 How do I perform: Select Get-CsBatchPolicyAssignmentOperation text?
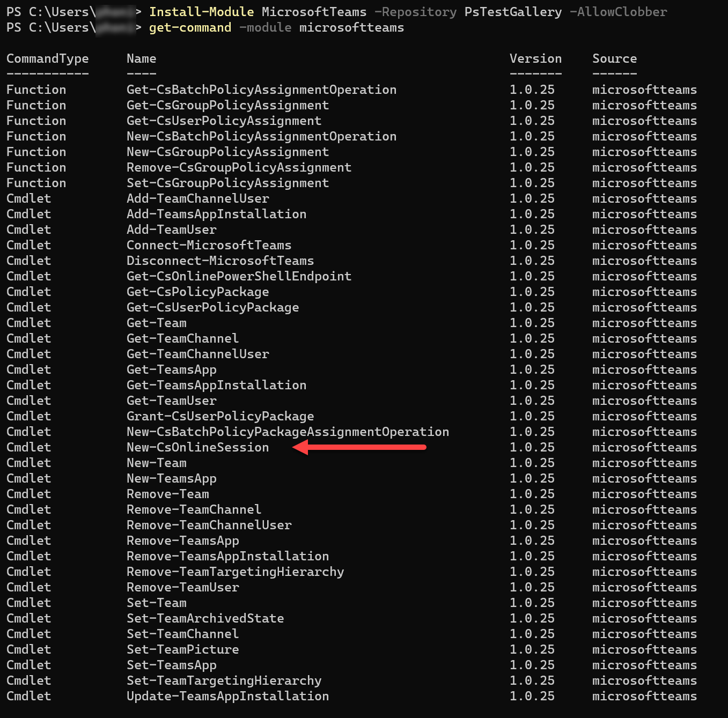coord(261,90)
